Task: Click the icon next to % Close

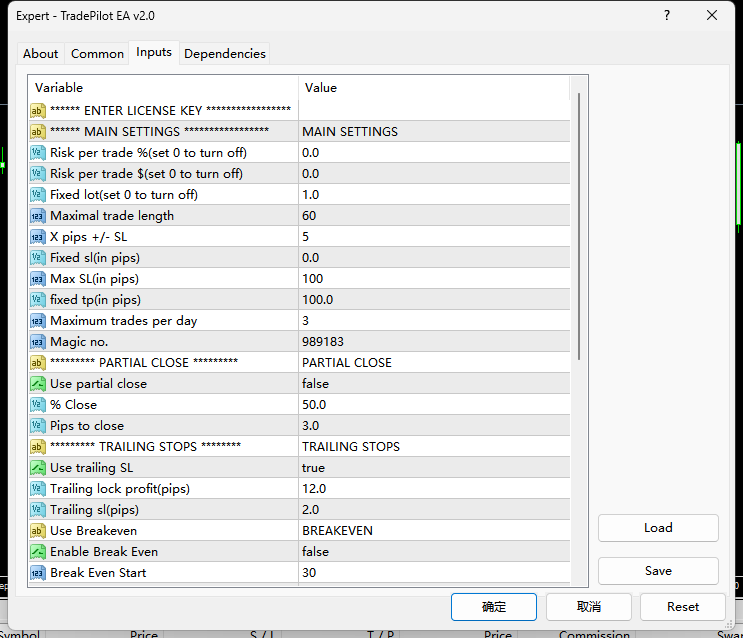Action: click(38, 404)
